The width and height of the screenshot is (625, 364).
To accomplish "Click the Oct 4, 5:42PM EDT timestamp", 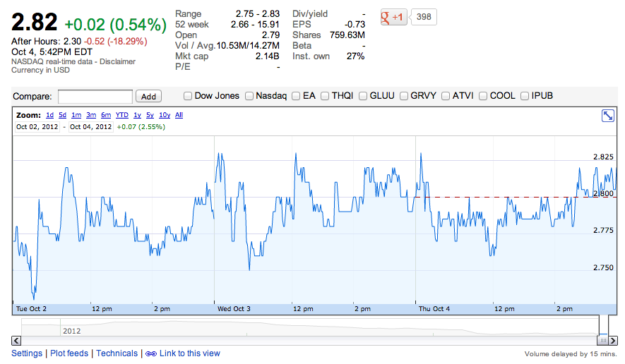I will (x=52, y=52).
